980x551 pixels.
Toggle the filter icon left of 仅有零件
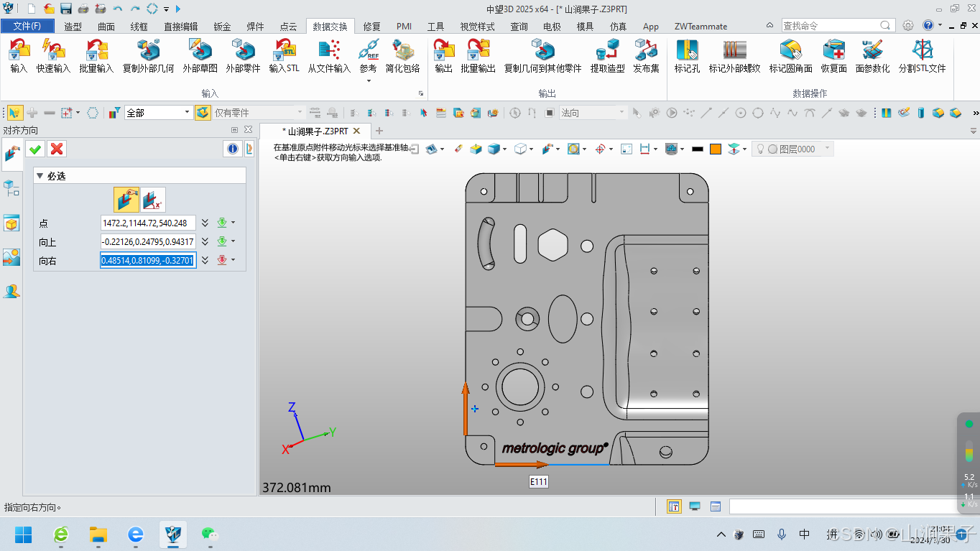pyautogui.click(x=203, y=113)
